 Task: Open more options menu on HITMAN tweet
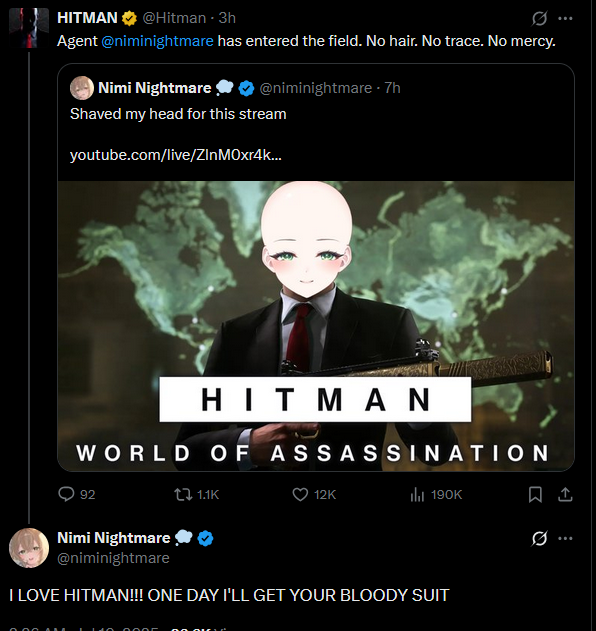tap(565, 18)
